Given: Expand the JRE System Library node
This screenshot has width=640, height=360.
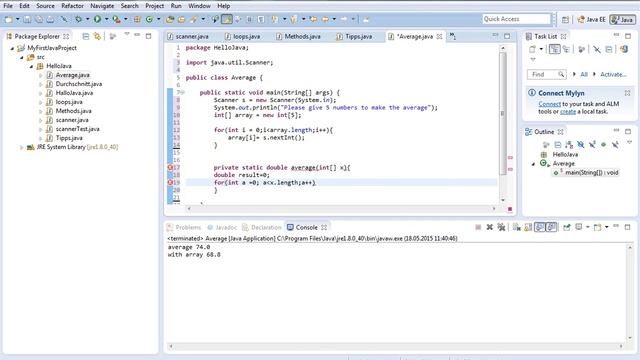Looking at the screenshot, I should (22, 147).
